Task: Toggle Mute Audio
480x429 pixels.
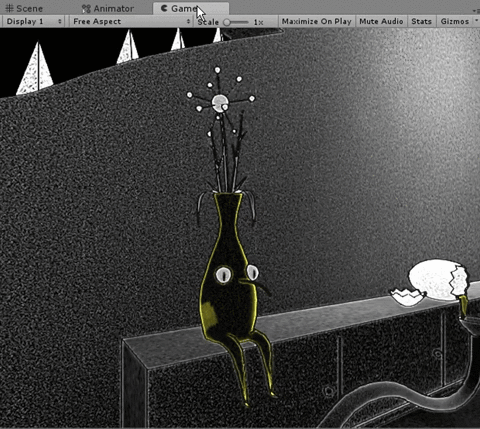Action: tap(381, 22)
